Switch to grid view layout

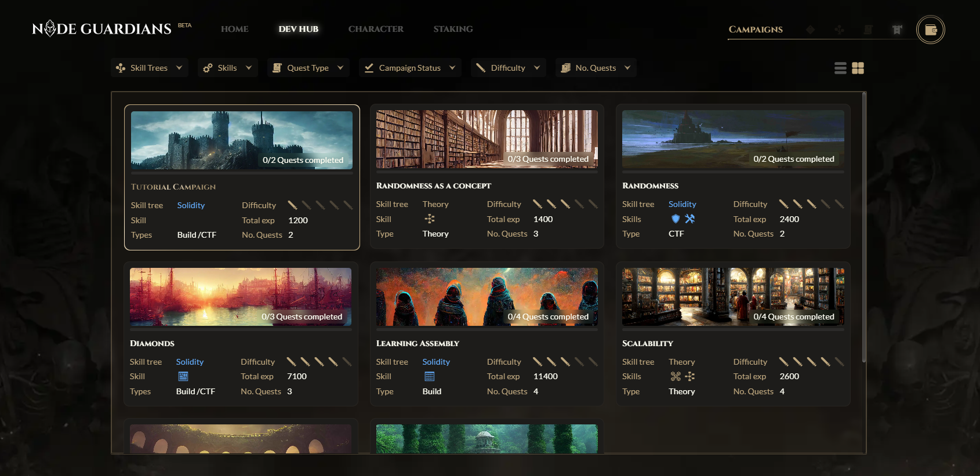pyautogui.click(x=858, y=68)
